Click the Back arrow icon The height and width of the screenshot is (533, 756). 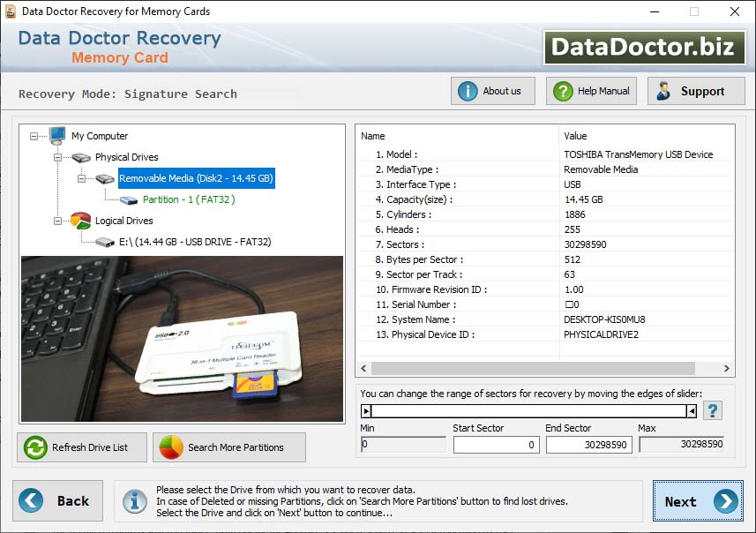[32, 501]
